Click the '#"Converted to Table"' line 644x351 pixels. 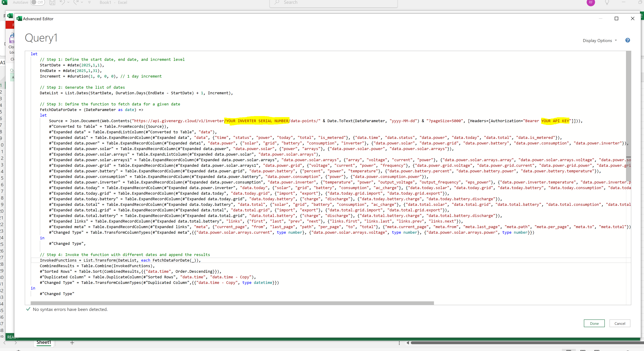tap(109, 126)
